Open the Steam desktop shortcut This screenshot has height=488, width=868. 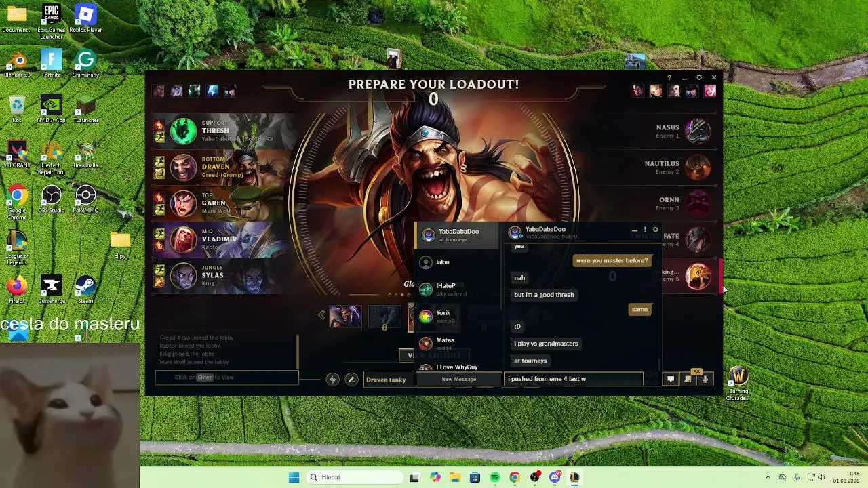pos(85,289)
